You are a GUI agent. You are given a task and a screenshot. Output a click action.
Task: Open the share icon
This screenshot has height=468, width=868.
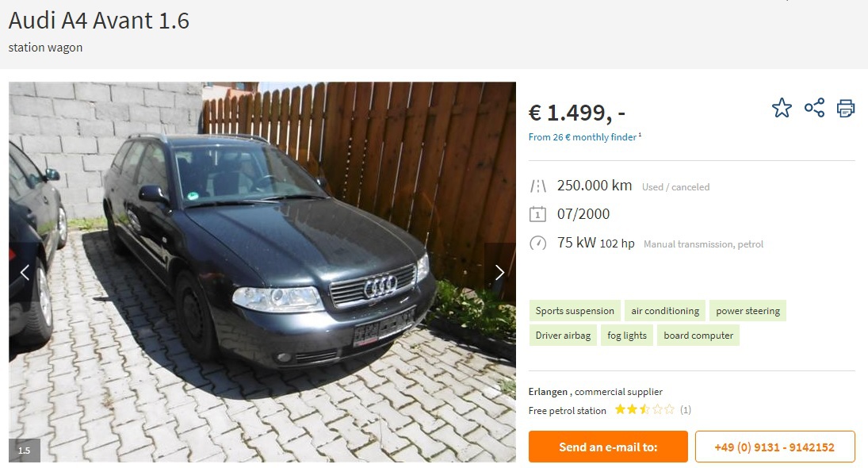click(814, 107)
